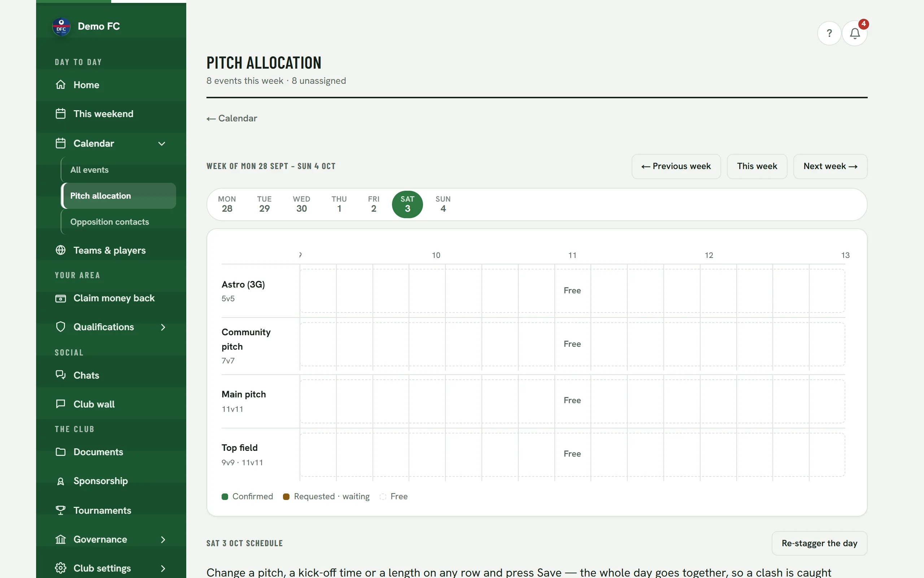Follow the back to Calendar link

pyautogui.click(x=232, y=118)
